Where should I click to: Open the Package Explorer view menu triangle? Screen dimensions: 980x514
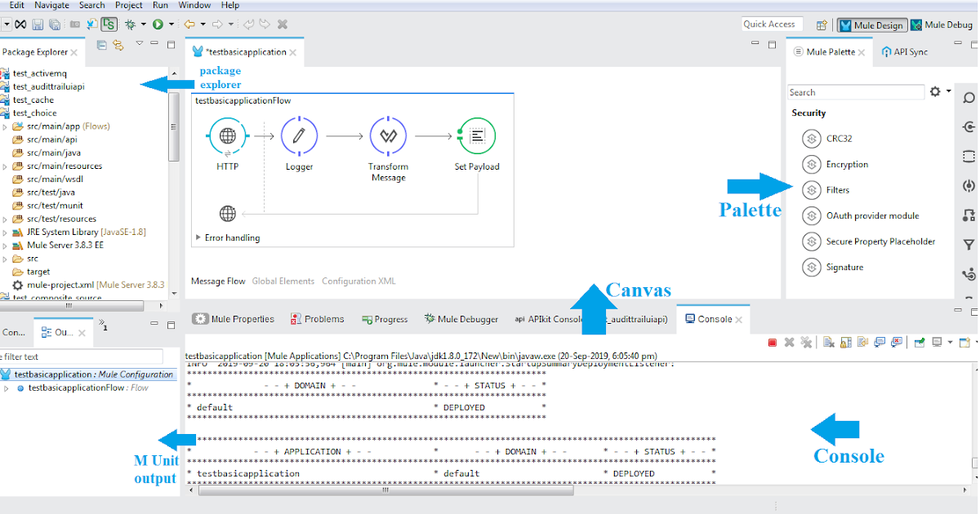pos(140,44)
